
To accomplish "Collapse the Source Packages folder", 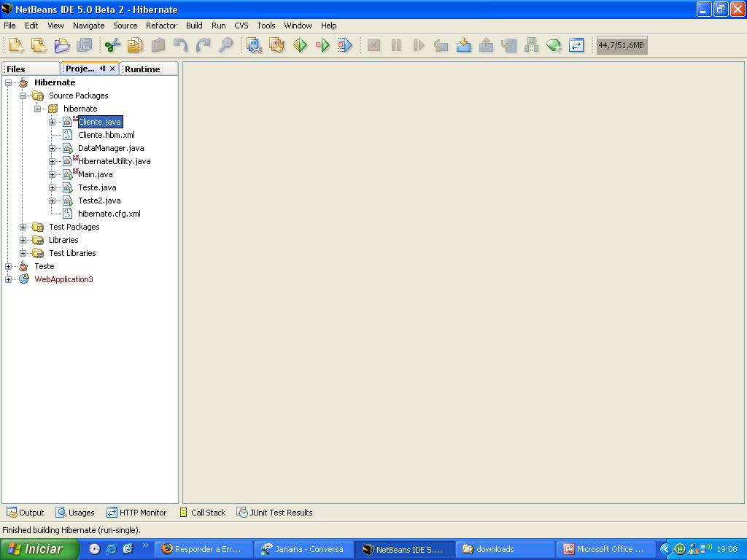I will pos(23,96).
